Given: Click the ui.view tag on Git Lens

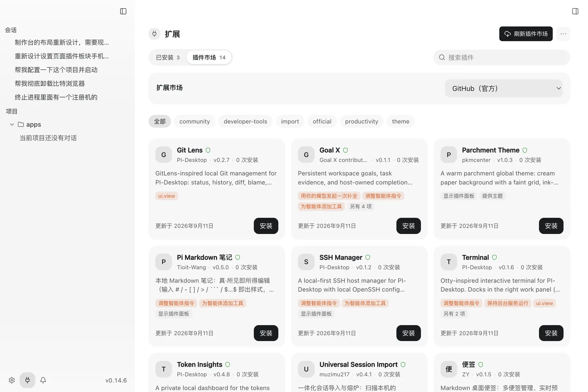Looking at the screenshot, I should (166, 196).
